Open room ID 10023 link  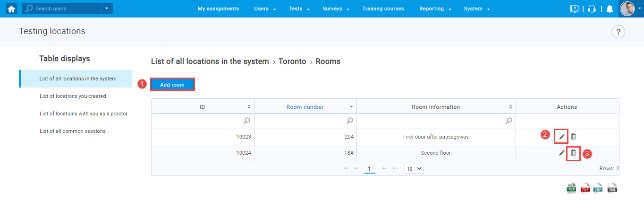(x=244, y=137)
